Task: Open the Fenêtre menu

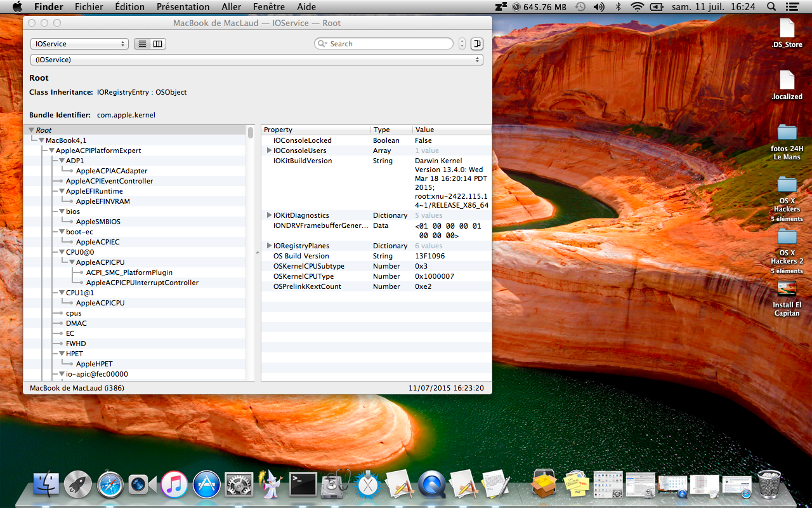Action: [x=269, y=7]
